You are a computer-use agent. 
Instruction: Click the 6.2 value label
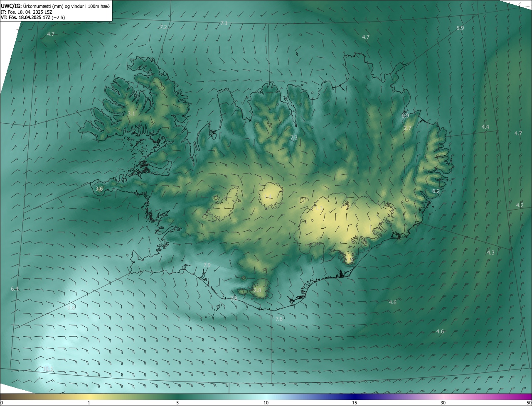point(436,191)
